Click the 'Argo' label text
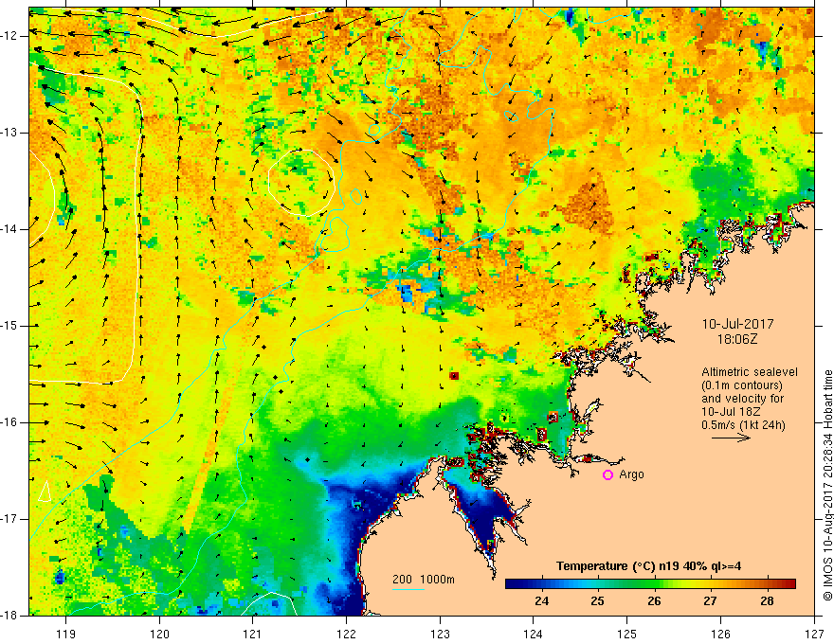 (x=631, y=474)
